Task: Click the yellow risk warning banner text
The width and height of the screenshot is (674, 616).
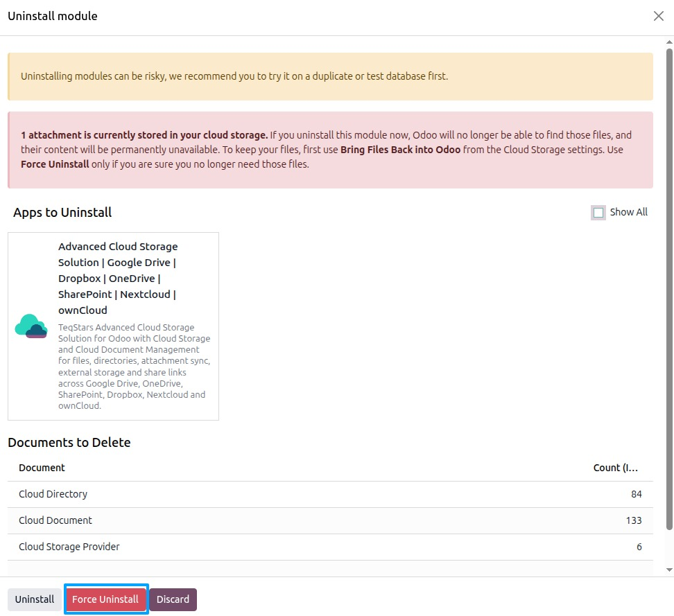Action: coord(234,76)
